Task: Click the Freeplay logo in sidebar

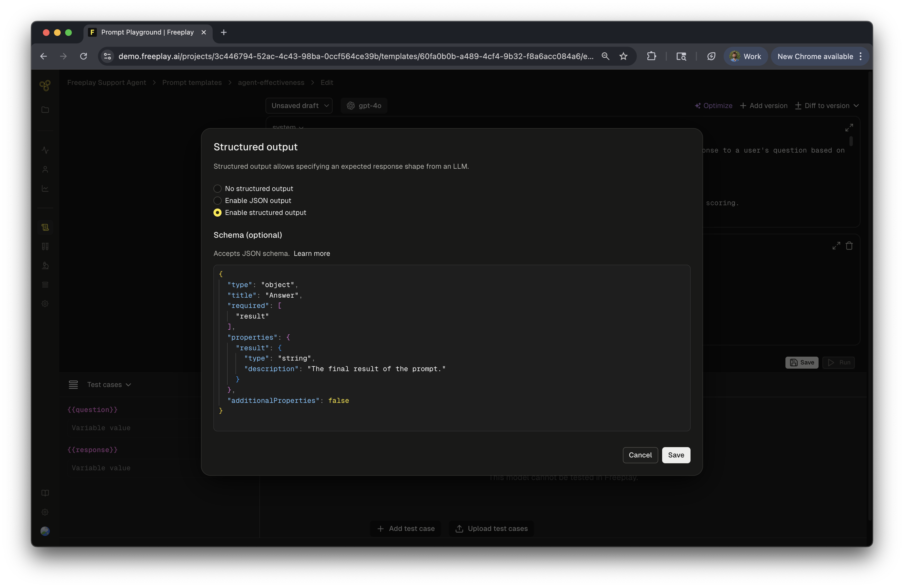Action: pyautogui.click(x=45, y=85)
